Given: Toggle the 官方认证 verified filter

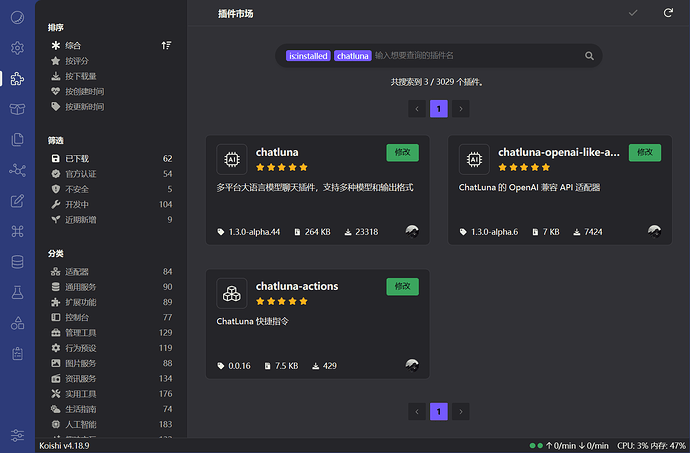Looking at the screenshot, I should (83, 174).
